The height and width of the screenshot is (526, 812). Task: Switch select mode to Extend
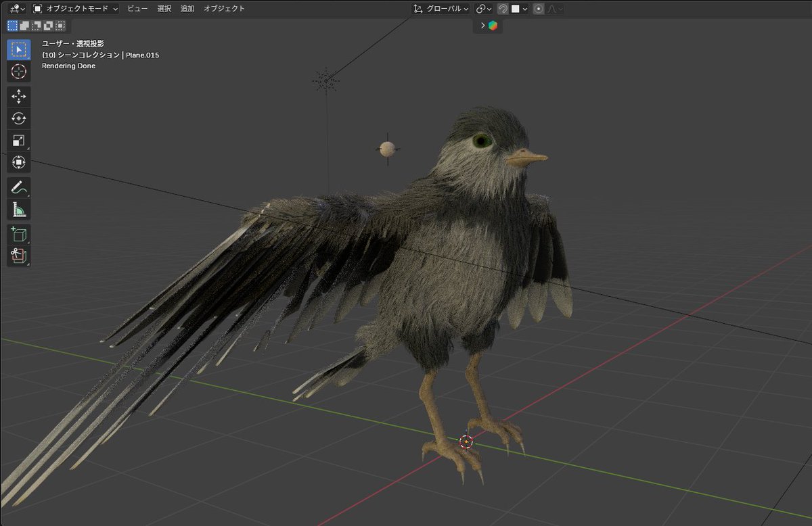[23, 25]
